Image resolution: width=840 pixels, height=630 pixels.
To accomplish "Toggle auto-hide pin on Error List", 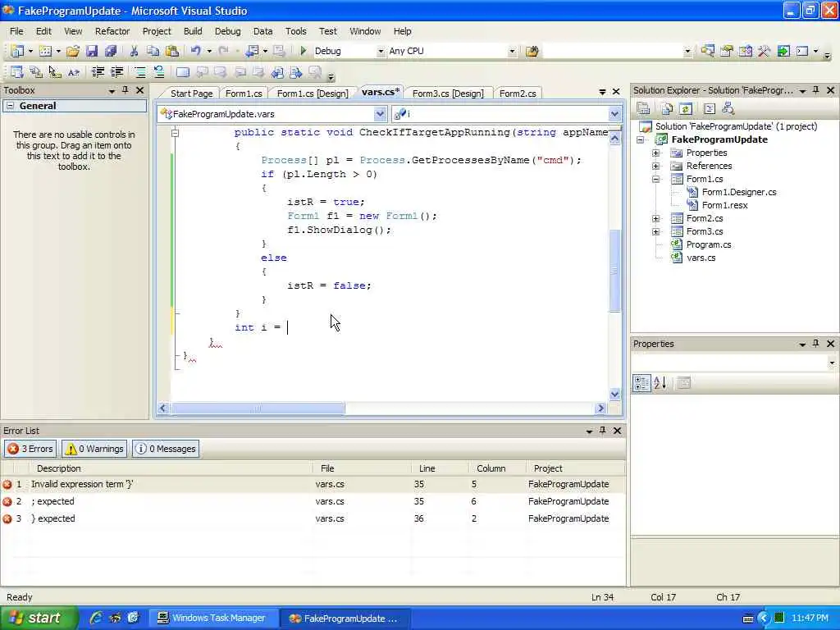I will tap(603, 430).
